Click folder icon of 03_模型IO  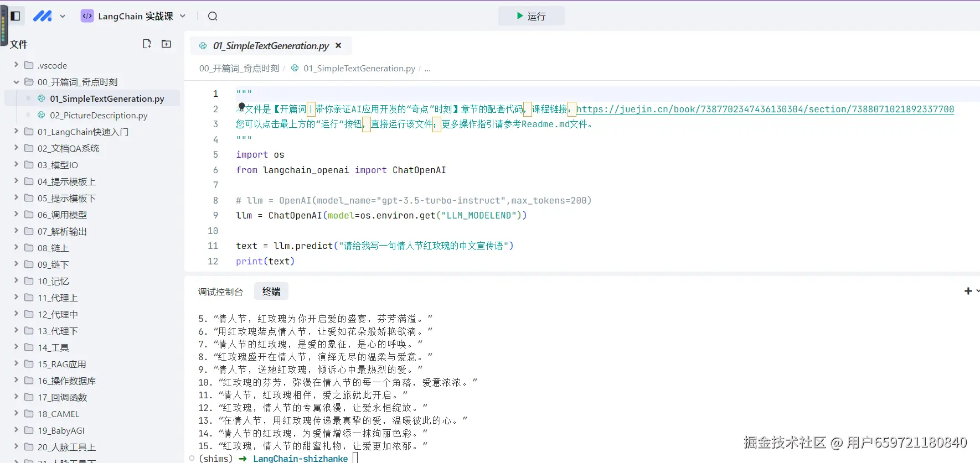click(29, 164)
